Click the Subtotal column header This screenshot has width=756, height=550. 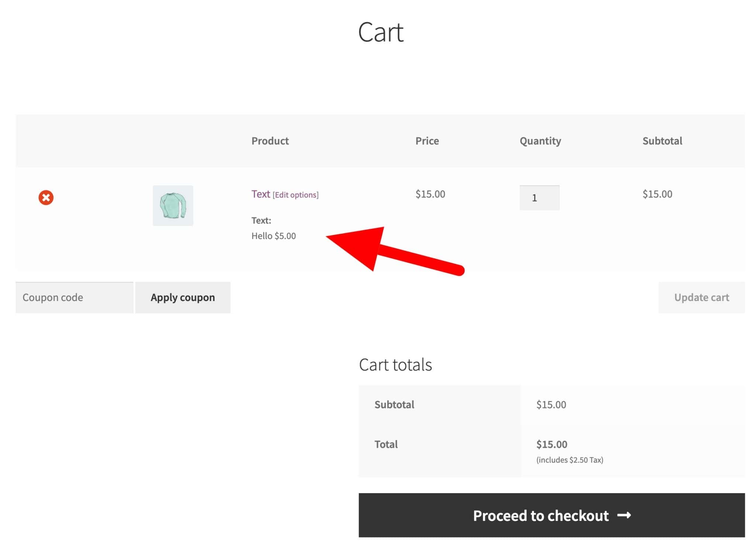[x=662, y=141]
